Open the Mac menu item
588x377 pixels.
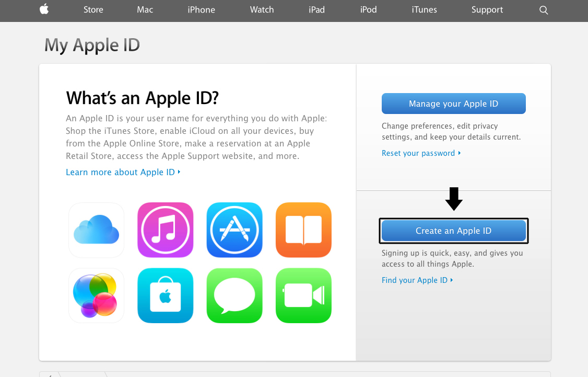pos(145,10)
